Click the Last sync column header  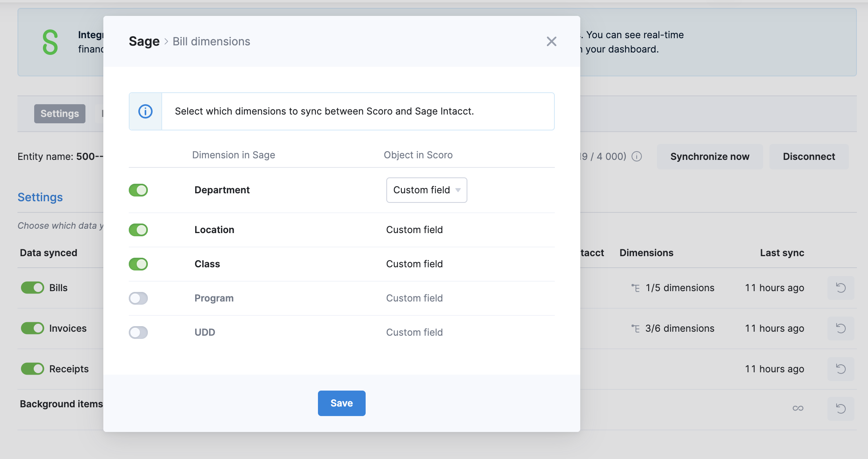click(x=782, y=253)
